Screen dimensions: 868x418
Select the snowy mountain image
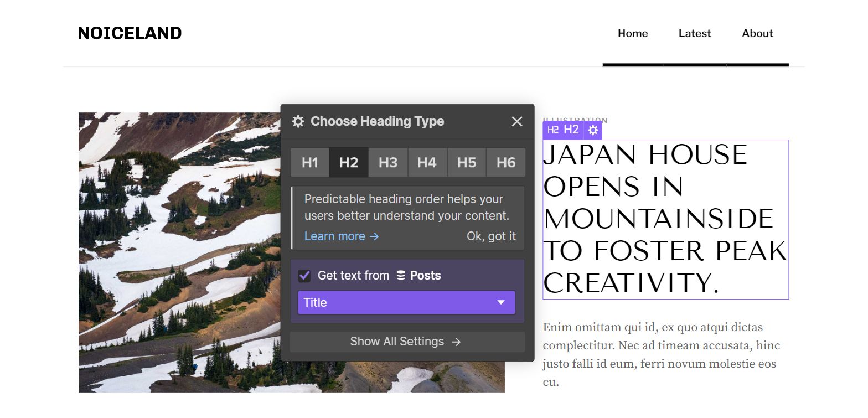pyautogui.click(x=177, y=249)
